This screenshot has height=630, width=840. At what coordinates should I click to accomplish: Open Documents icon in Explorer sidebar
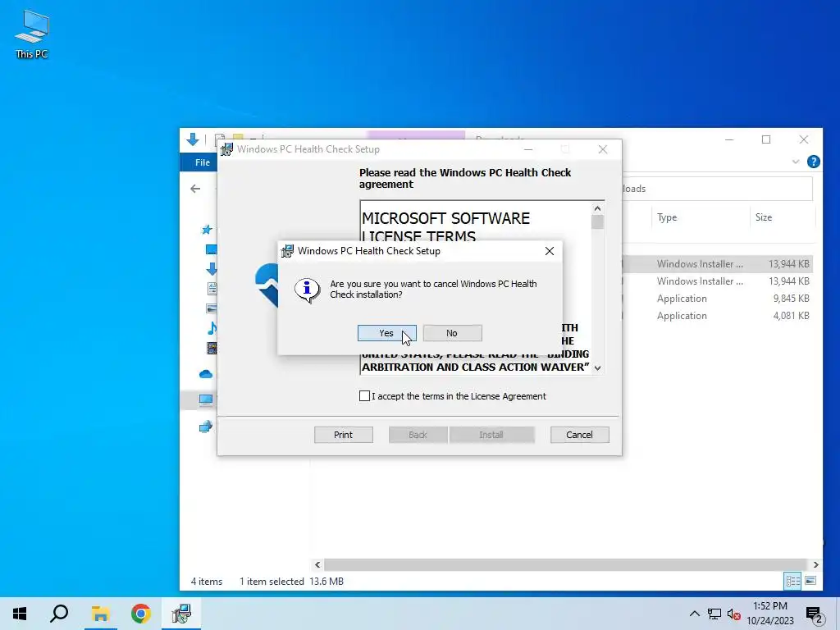(x=212, y=289)
